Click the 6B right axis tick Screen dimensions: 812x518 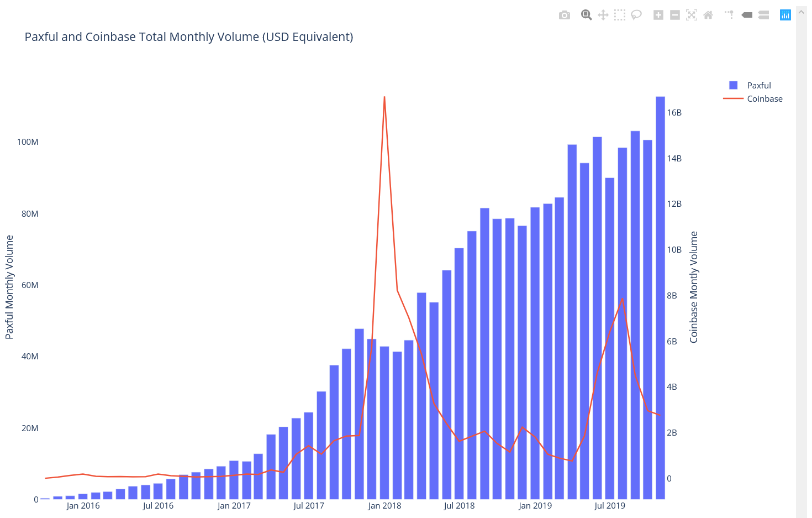pos(672,342)
